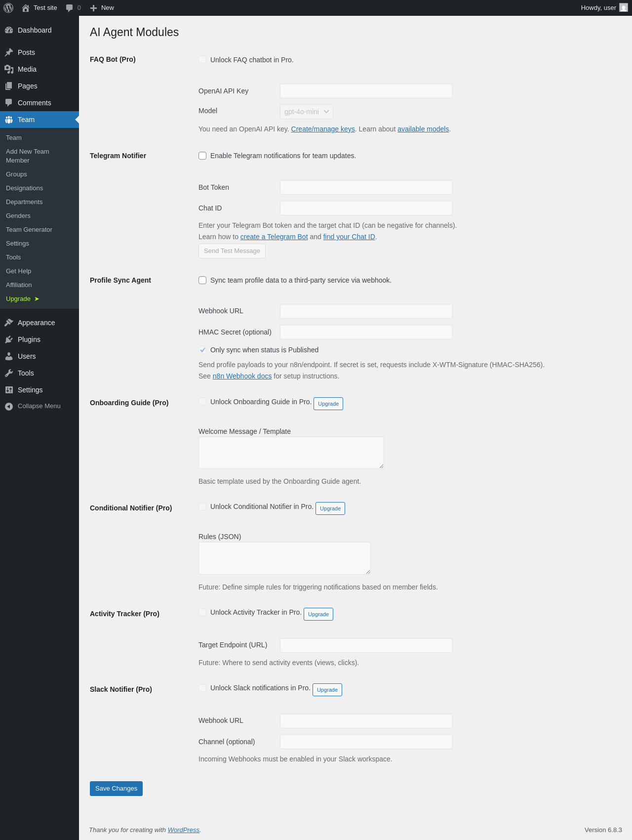632x840 pixels.
Task: Open the Designations submenu item
Action: coord(24,188)
